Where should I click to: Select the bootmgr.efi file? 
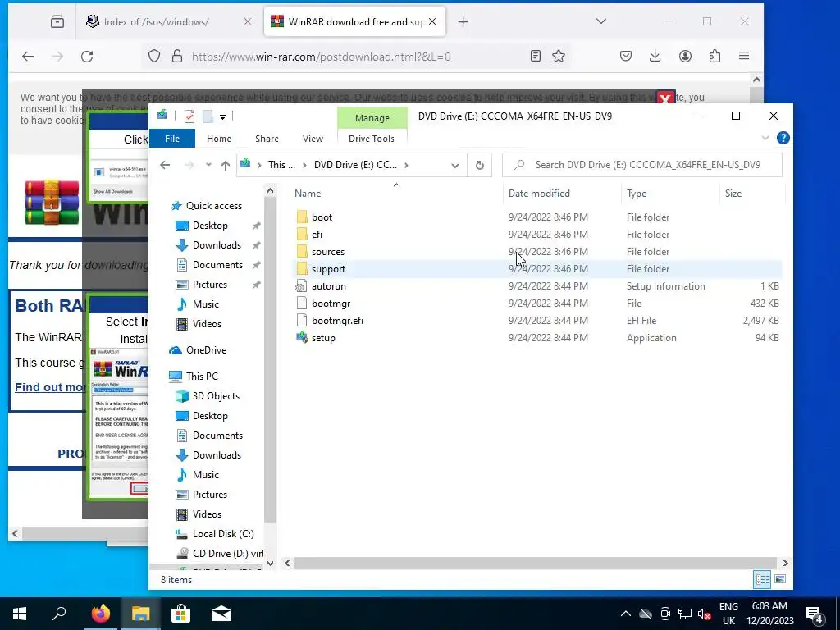point(337,321)
